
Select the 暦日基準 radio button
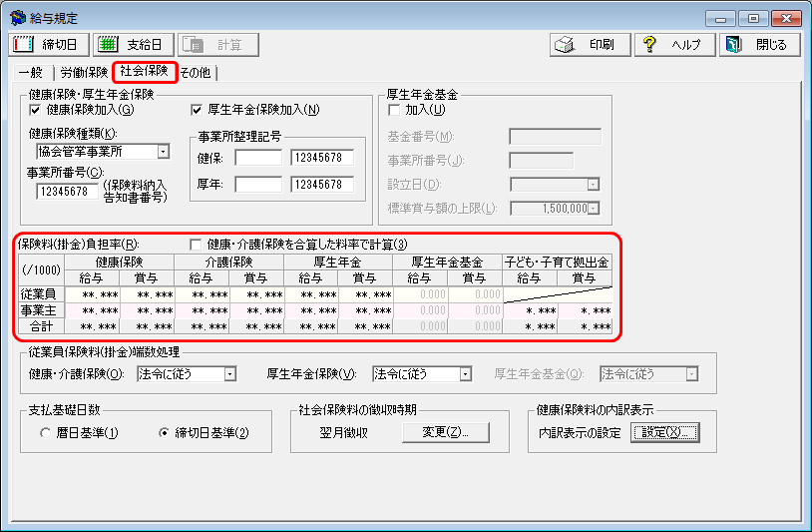[45, 433]
